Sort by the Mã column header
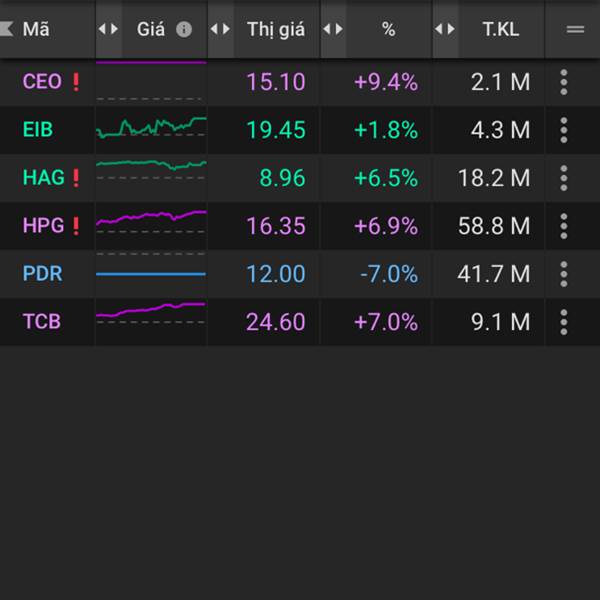 (x=36, y=29)
